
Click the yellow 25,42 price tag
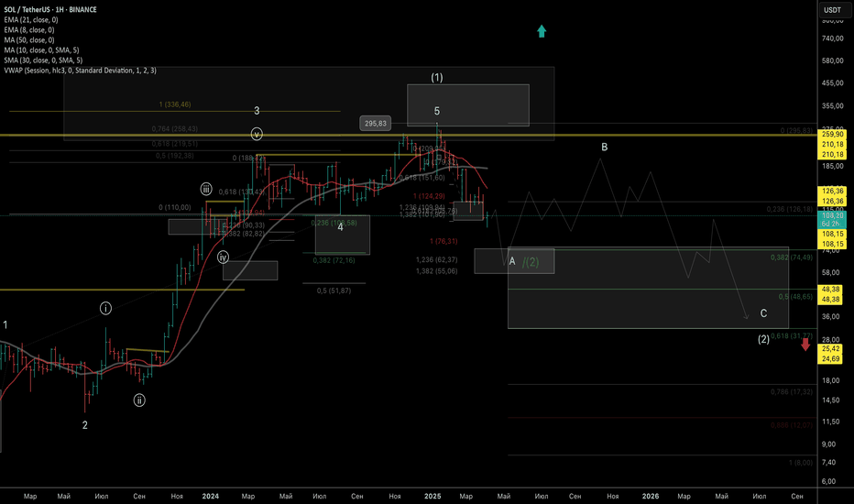(830, 349)
